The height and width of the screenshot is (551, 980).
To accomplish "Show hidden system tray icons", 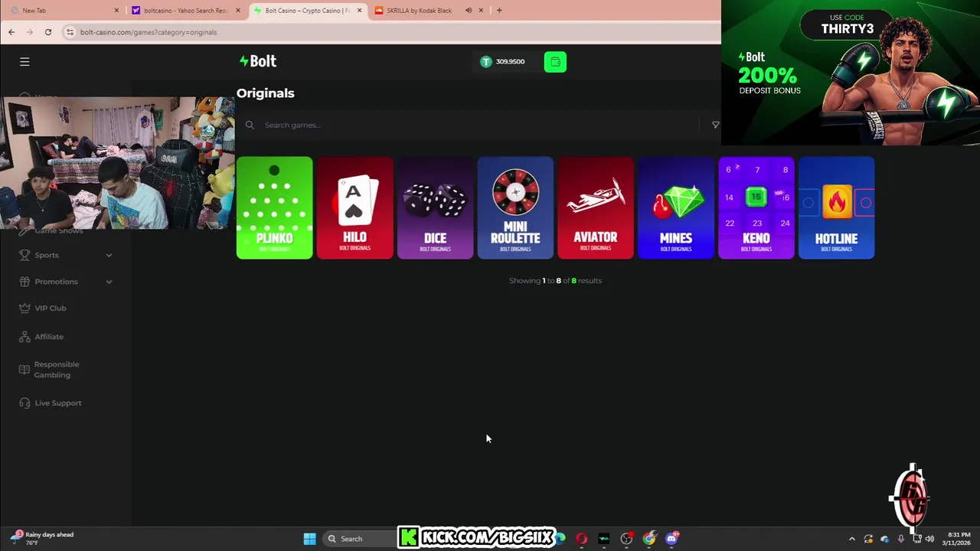I will coord(851,539).
